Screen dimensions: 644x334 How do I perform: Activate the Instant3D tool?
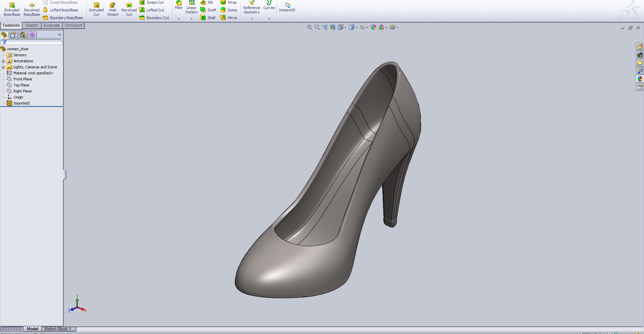(287, 7)
